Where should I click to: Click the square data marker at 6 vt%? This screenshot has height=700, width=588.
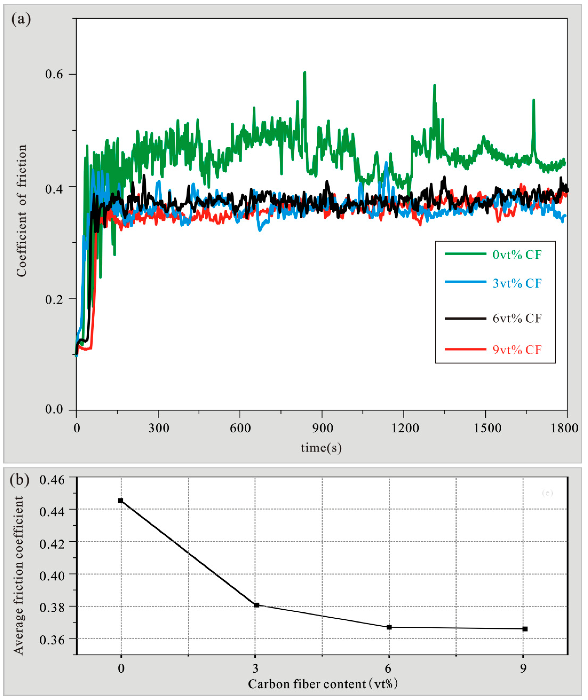(x=389, y=627)
